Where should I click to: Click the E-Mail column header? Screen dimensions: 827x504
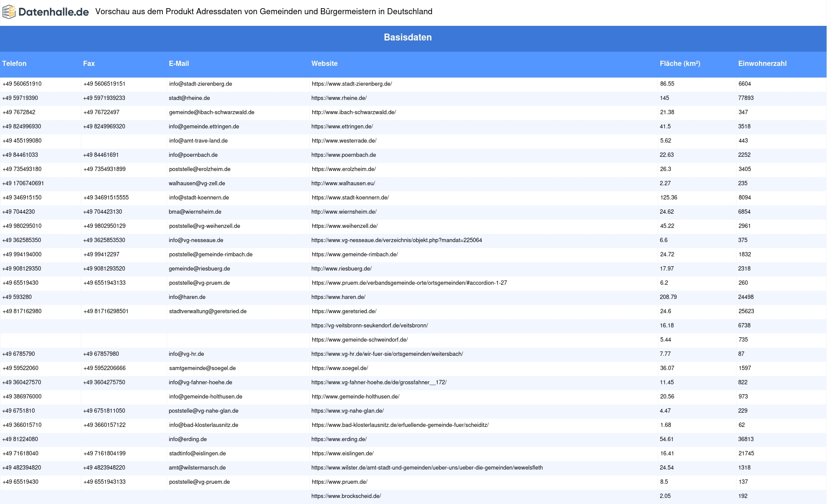point(179,64)
